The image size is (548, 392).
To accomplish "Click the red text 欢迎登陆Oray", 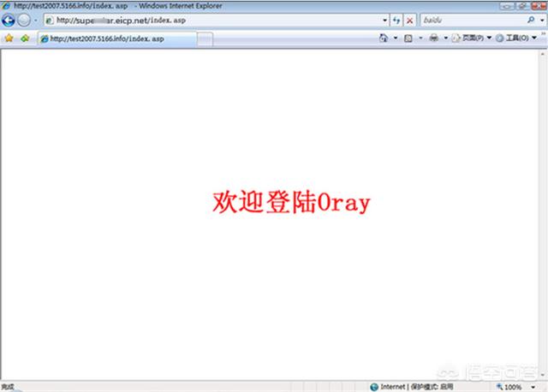I will coord(291,202).
